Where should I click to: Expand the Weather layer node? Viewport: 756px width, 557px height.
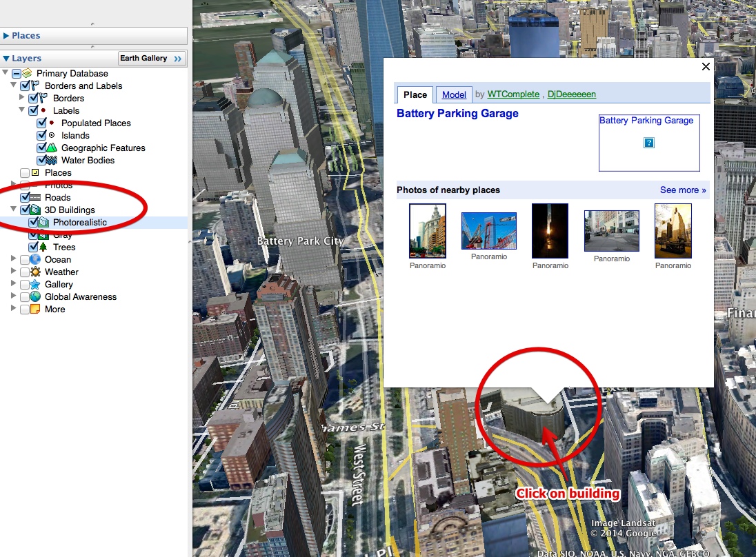[14, 271]
